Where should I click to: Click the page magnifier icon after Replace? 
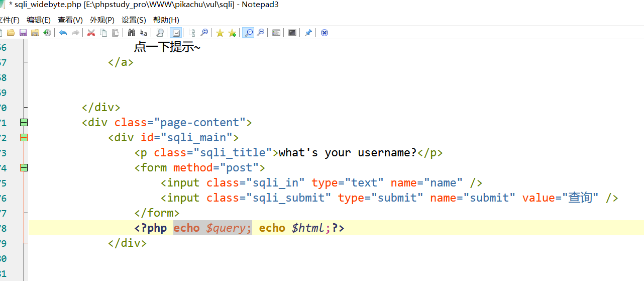(x=160, y=33)
